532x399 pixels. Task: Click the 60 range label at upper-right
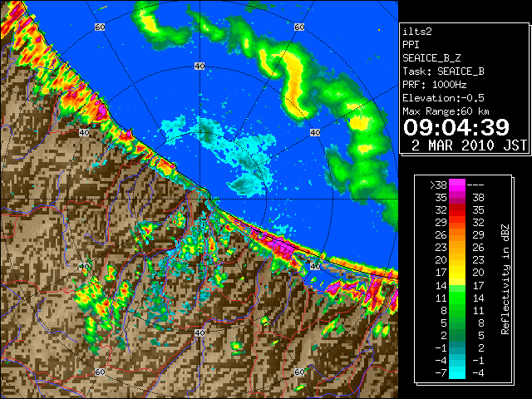pyautogui.click(x=299, y=27)
